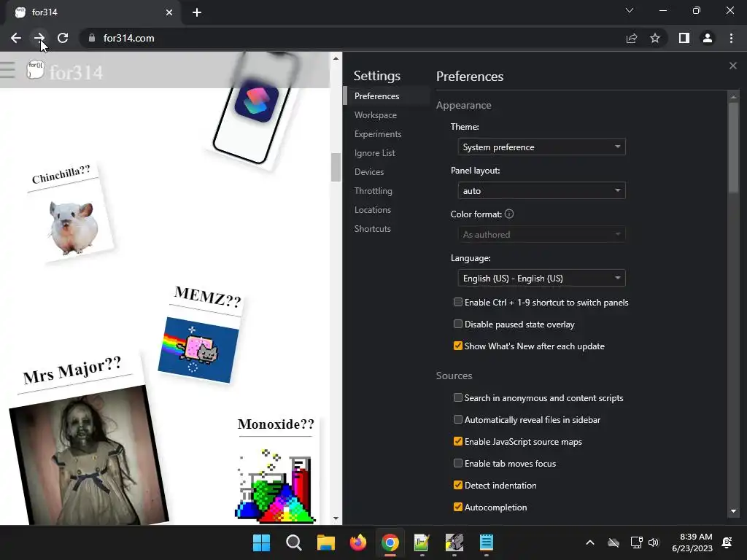Screen dimensions: 747x560
Task: Close the DevTools Settings panel
Action: (x=732, y=66)
